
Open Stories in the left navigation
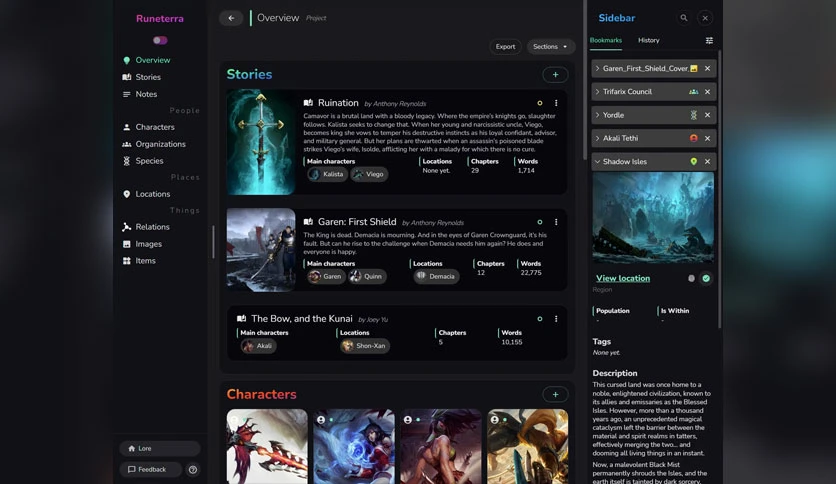(148, 77)
